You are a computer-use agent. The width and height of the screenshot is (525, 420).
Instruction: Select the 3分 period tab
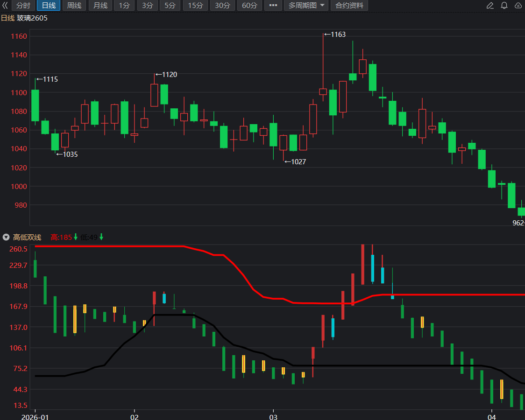coord(147,5)
